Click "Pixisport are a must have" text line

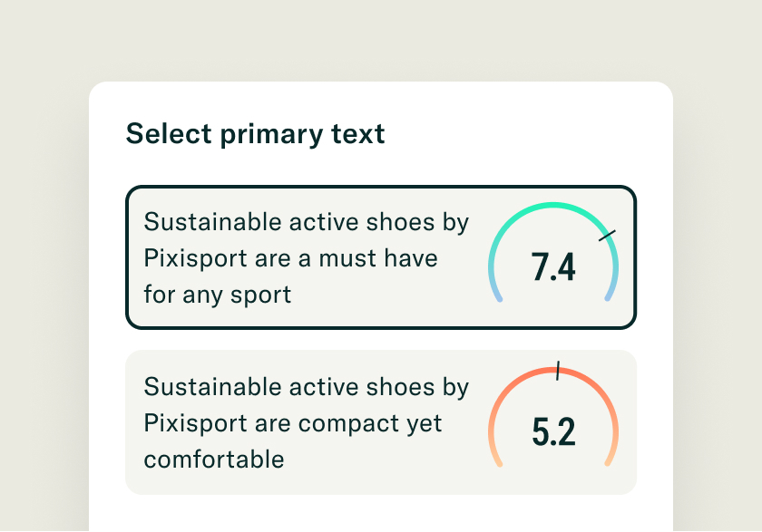[x=290, y=258]
